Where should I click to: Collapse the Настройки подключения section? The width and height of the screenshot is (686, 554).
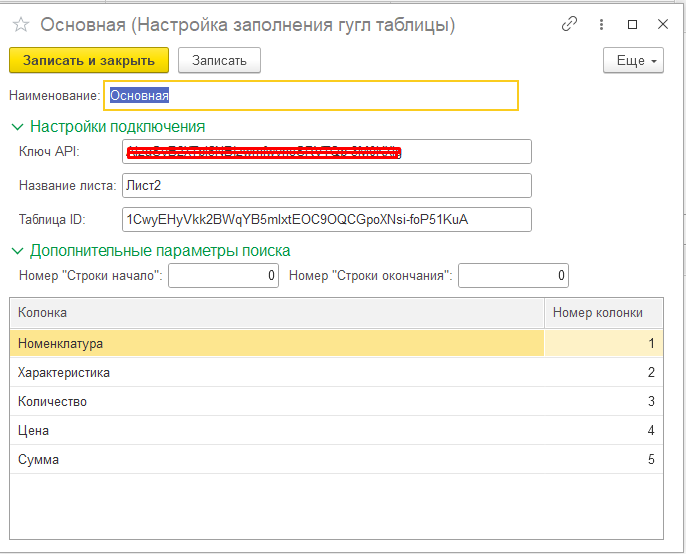click(17, 127)
